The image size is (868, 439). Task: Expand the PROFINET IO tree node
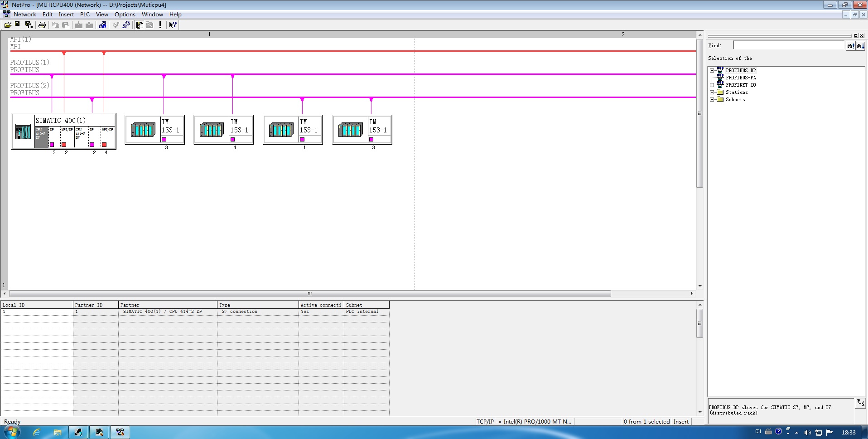coord(712,85)
